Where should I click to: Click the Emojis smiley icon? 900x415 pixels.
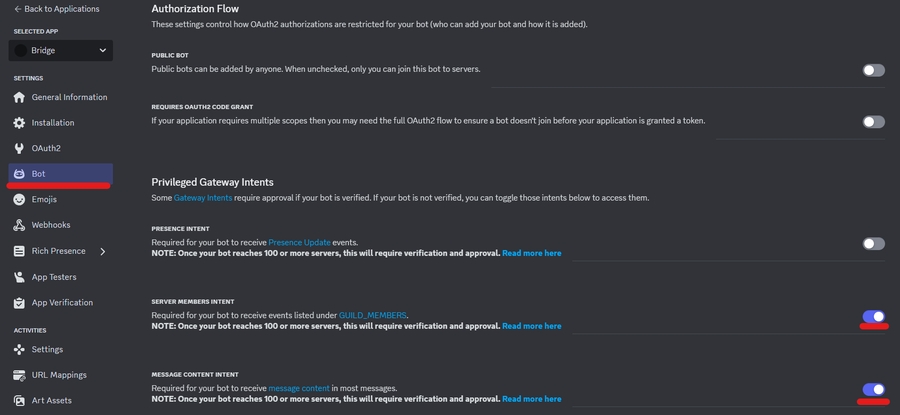click(19, 199)
